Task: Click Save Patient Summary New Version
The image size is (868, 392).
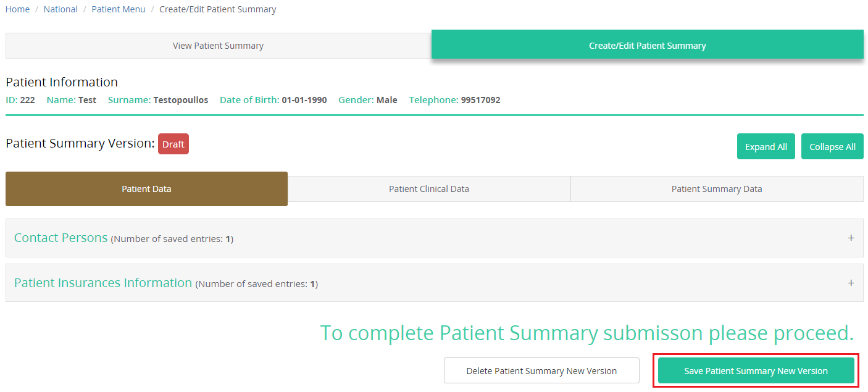Action: 756,371
